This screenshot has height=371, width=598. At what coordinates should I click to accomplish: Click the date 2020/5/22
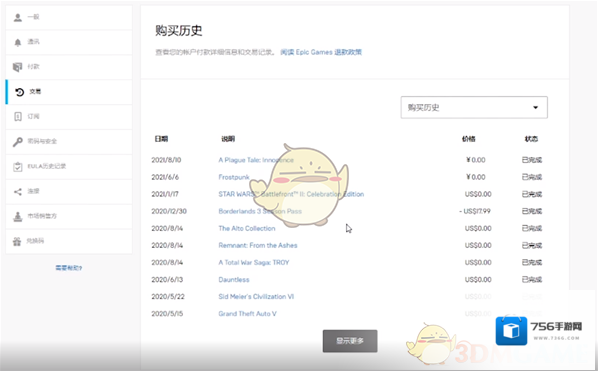click(x=168, y=297)
